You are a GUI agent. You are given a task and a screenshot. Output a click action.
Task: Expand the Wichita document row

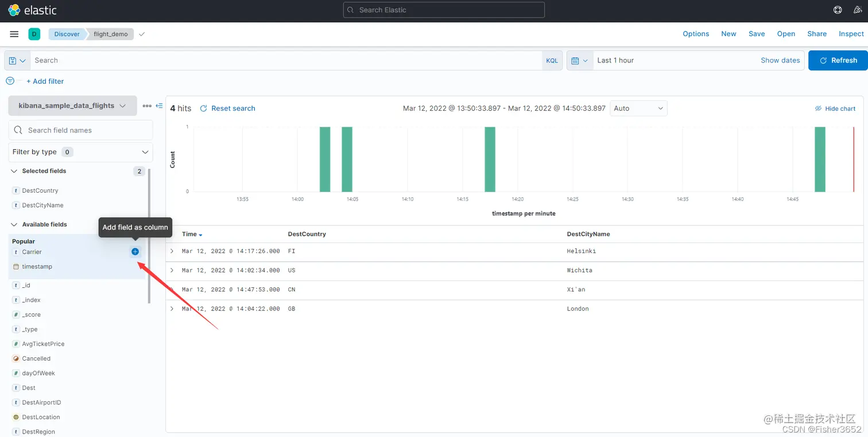(x=172, y=270)
